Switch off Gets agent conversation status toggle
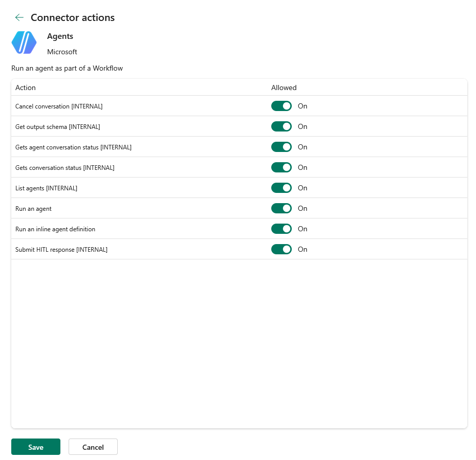The height and width of the screenshot is (460, 476). 282,147
